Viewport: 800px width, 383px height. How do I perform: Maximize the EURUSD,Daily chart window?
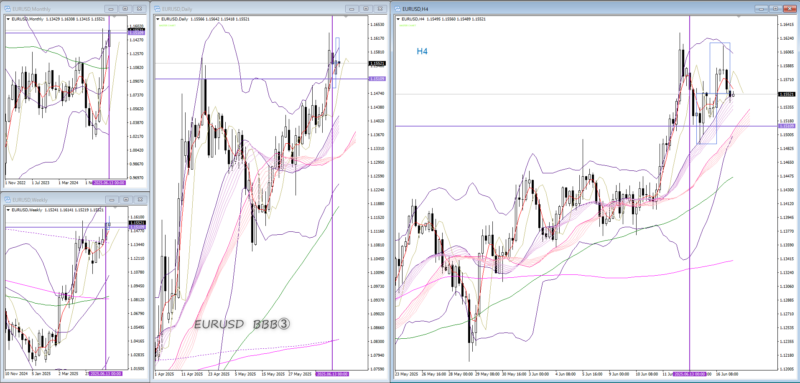click(x=366, y=9)
